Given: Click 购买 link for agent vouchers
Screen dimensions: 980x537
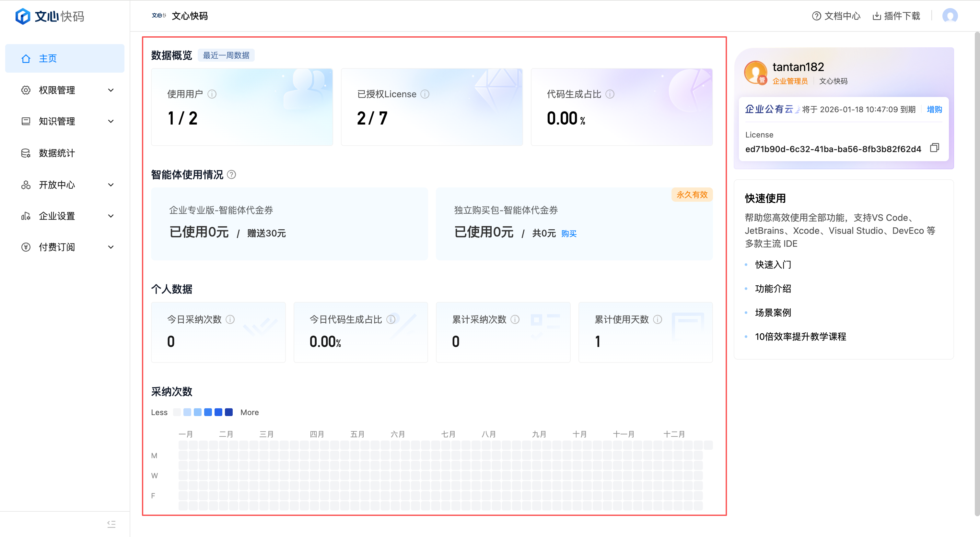Looking at the screenshot, I should pyautogui.click(x=569, y=234).
